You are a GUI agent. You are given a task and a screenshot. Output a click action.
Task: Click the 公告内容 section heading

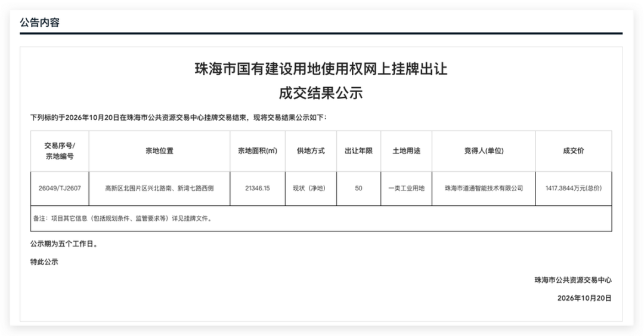tap(40, 22)
